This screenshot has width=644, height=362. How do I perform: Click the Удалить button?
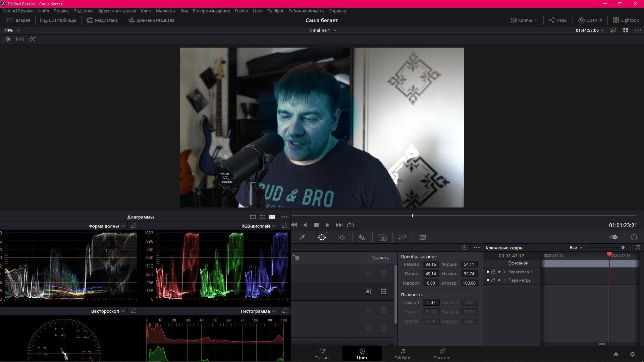380,258
